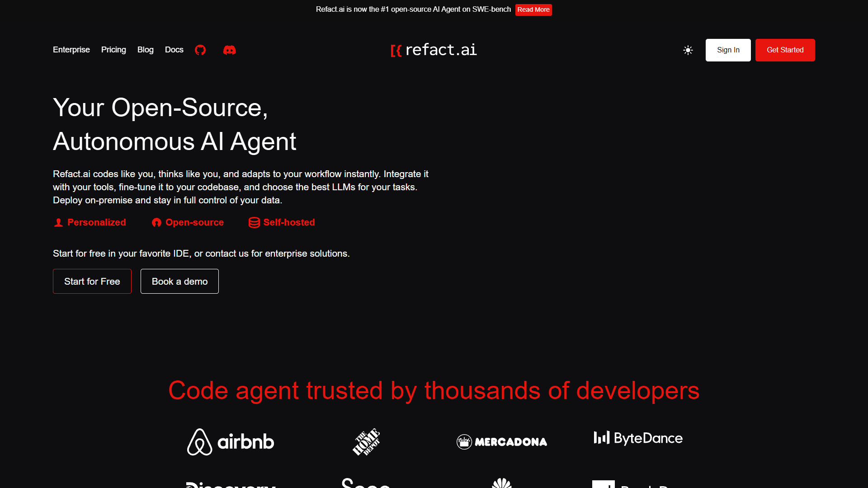Click the Start for Free button
This screenshot has width=868, height=488.
pyautogui.click(x=92, y=282)
